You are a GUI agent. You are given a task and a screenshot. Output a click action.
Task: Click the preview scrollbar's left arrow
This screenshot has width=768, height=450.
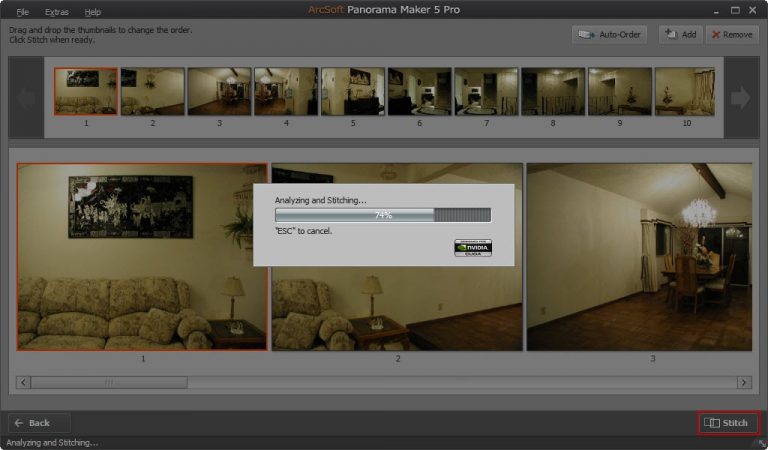click(23, 382)
